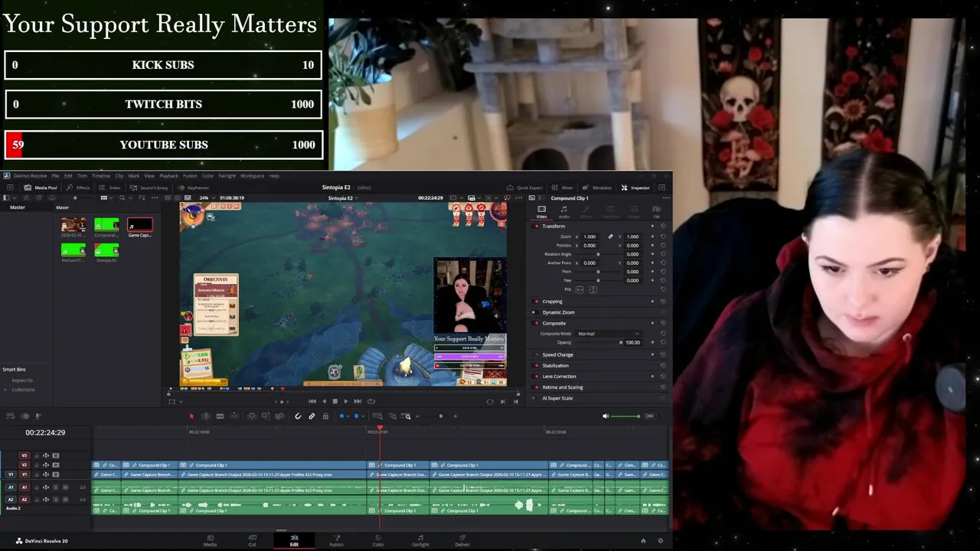Screen dimensions: 980x551
Task: Open Project Settings gear icon
Action: pos(661,540)
